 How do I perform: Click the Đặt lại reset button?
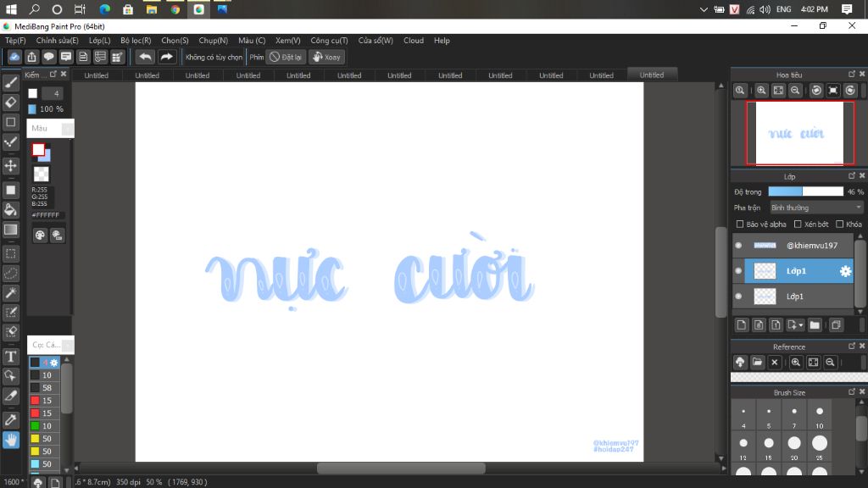coord(286,57)
